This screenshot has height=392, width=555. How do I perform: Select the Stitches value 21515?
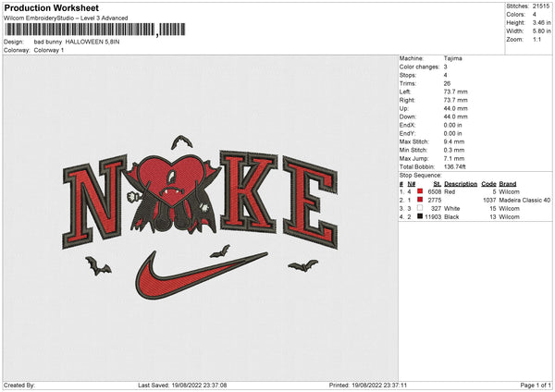[541, 6]
